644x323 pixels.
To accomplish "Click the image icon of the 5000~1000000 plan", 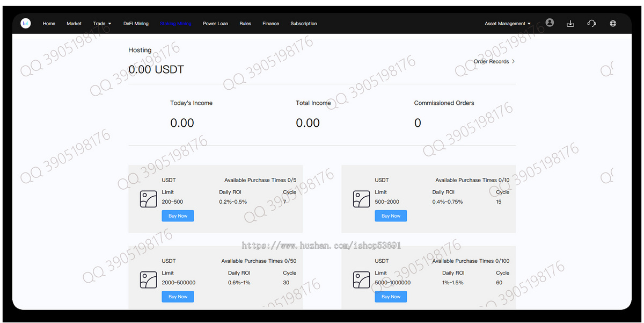I will (x=362, y=279).
